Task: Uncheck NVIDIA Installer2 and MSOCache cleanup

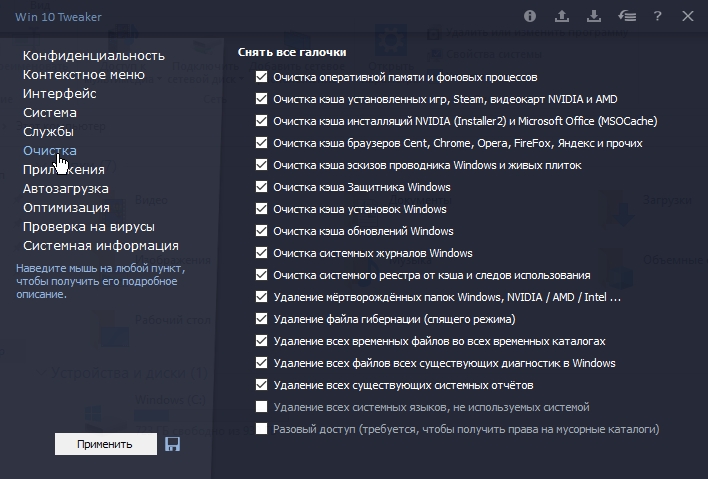Action: click(x=261, y=121)
